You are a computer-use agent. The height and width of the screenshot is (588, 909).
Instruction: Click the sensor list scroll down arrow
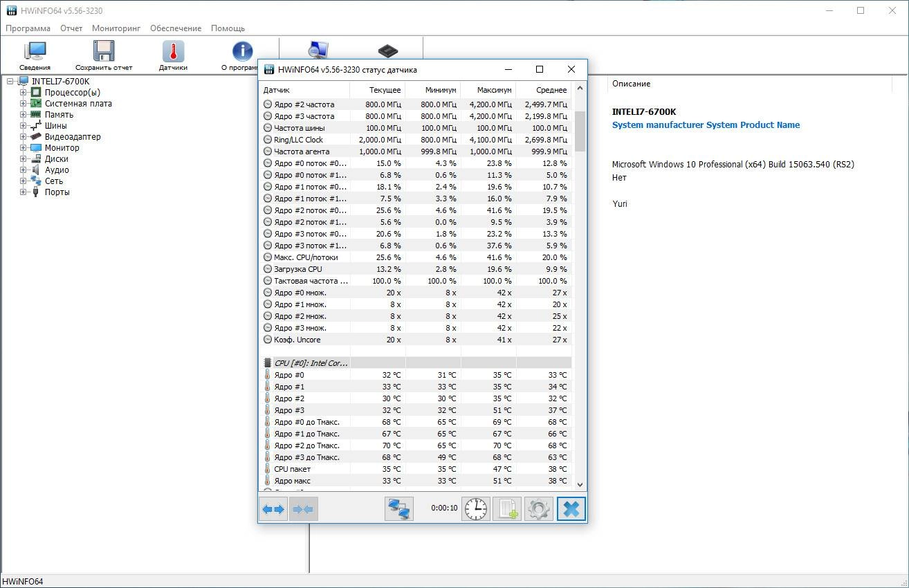pyautogui.click(x=580, y=485)
